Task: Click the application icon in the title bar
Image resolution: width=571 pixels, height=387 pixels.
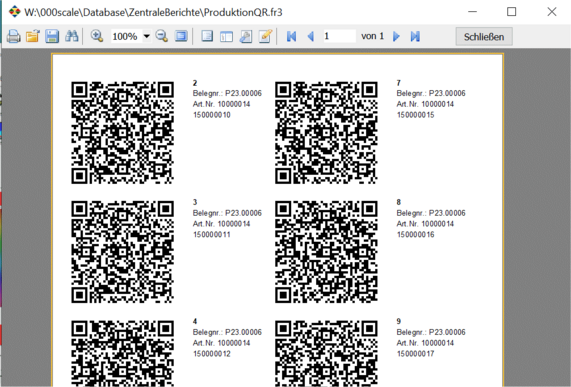Action: [x=15, y=12]
